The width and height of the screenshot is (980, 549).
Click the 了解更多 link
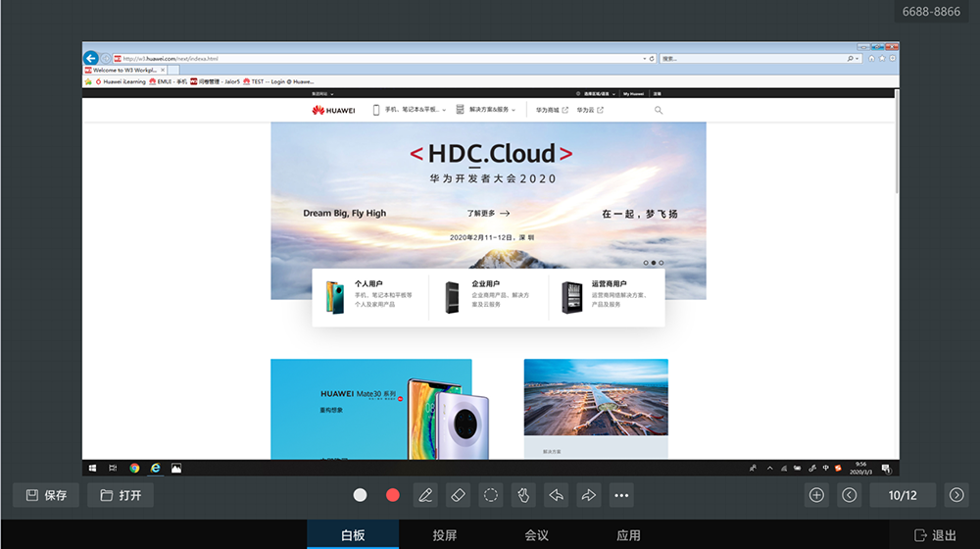pyautogui.click(x=488, y=213)
